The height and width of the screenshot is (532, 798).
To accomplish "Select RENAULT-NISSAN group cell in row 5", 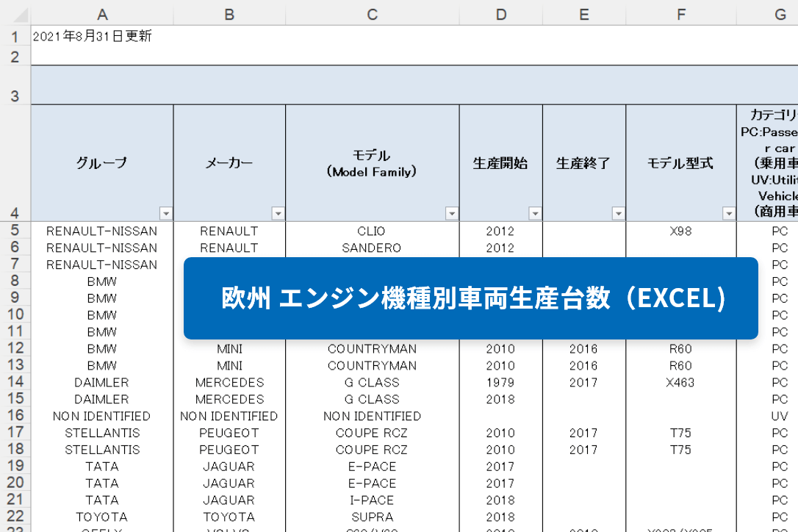I will [102, 231].
